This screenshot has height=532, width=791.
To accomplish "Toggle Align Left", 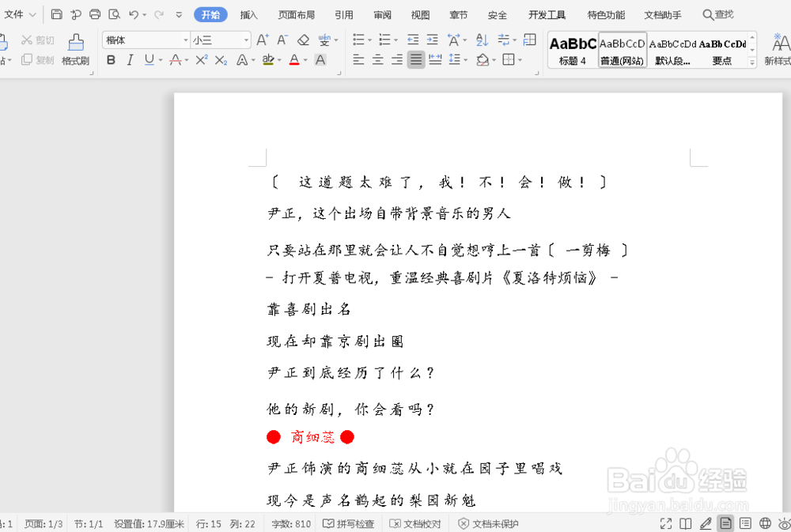I will click(358, 60).
